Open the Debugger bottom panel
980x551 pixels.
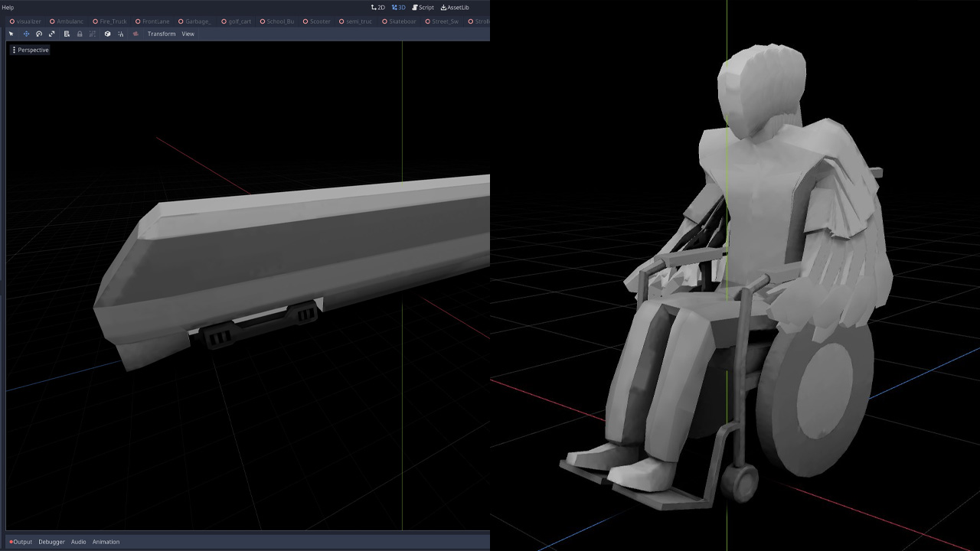point(51,542)
